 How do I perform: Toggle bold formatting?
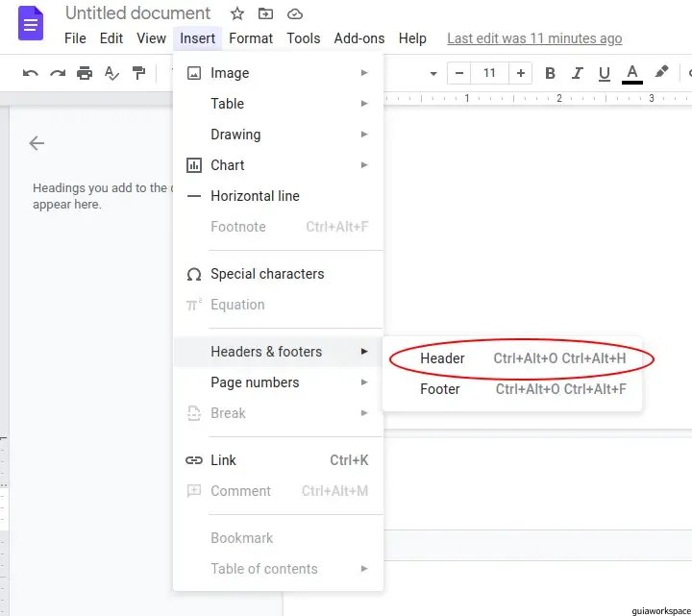tap(550, 73)
